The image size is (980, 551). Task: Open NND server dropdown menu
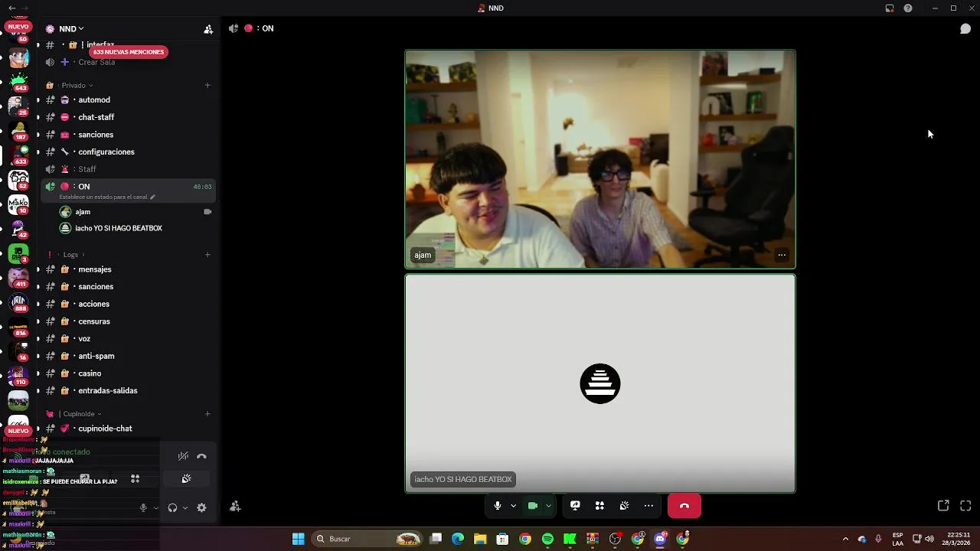pos(71,29)
